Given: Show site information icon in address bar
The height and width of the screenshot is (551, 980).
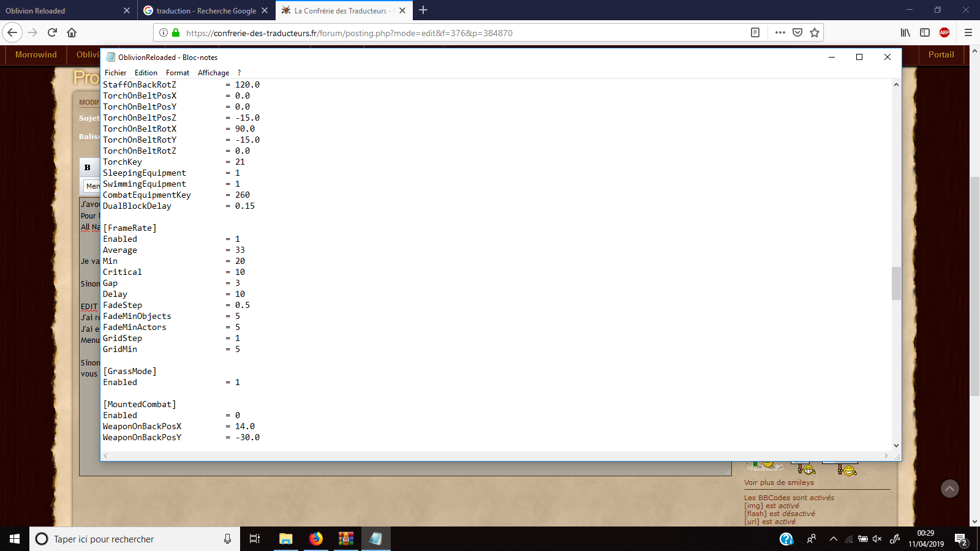Looking at the screenshot, I should click(164, 32).
